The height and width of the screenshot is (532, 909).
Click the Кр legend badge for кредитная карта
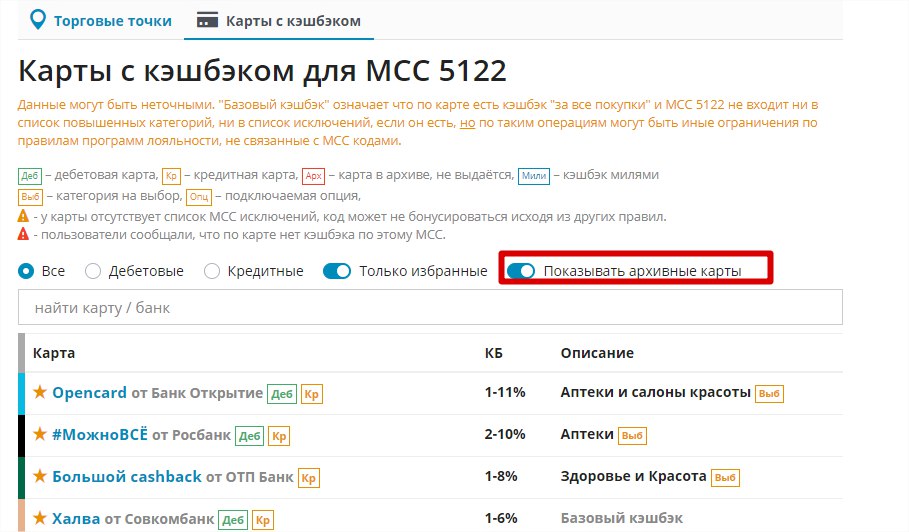click(x=172, y=176)
